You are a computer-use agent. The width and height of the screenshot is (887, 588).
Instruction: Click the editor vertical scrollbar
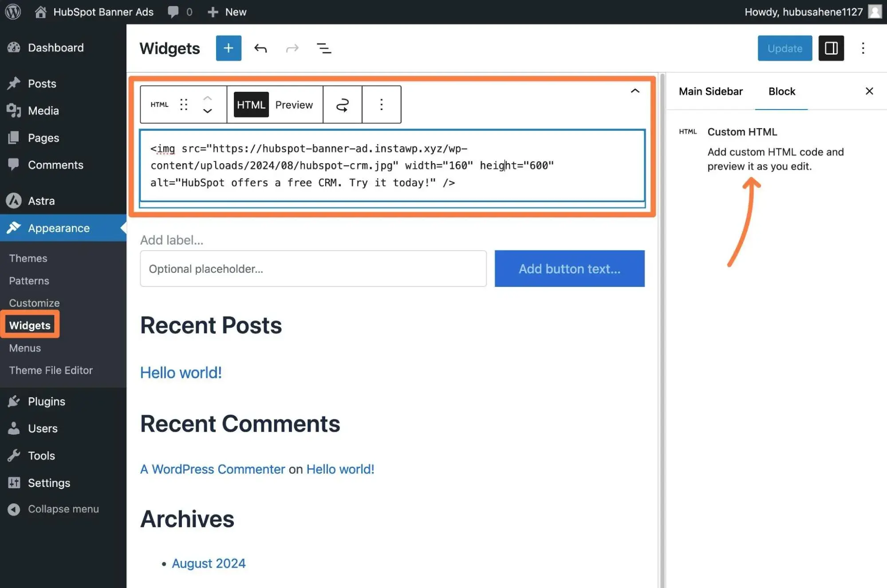pyautogui.click(x=662, y=330)
